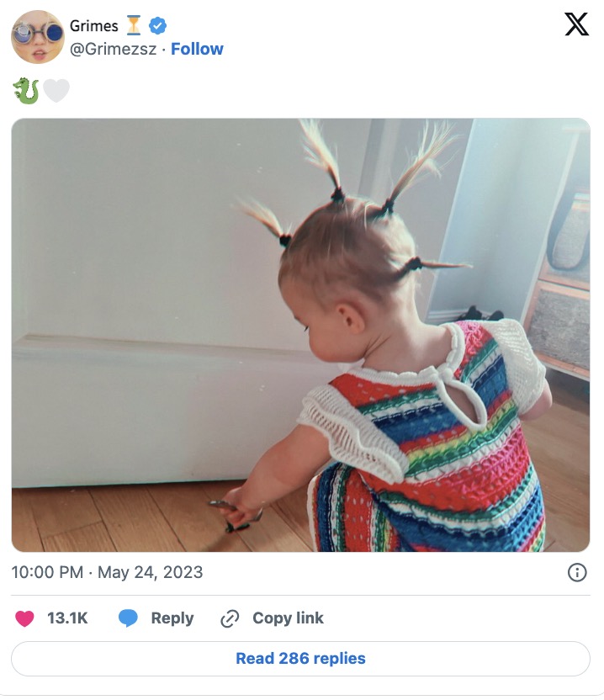604x700 pixels.
Task: Open the Grimes display name link
Action: [93, 26]
